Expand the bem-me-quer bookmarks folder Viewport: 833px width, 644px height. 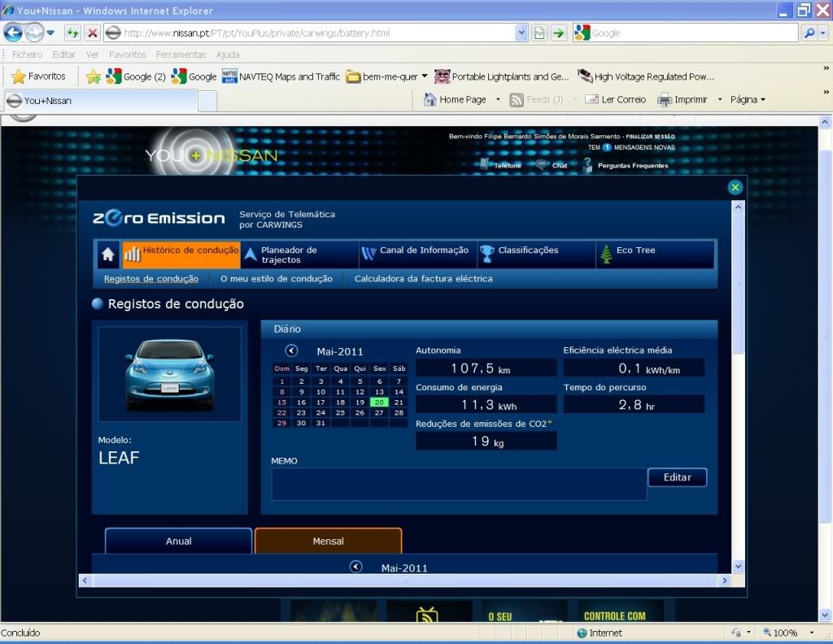(x=386, y=76)
